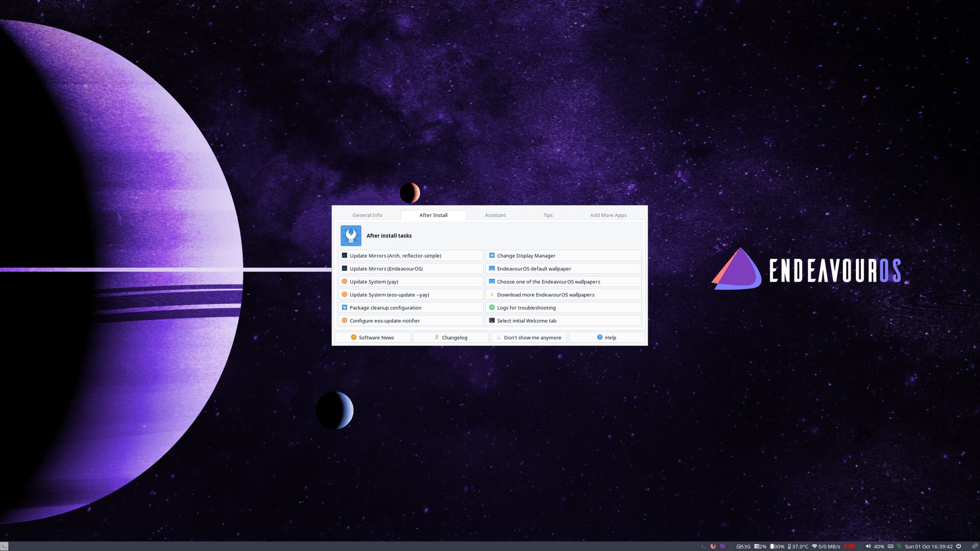Click the green leaf tray icon

(899, 546)
